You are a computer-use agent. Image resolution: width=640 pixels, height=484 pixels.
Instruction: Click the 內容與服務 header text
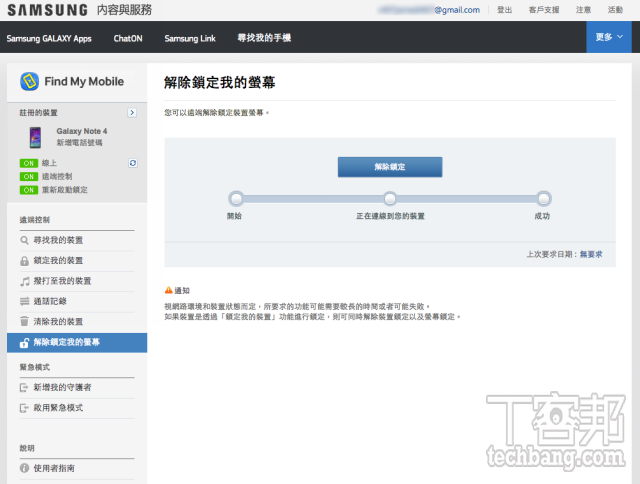[124, 10]
